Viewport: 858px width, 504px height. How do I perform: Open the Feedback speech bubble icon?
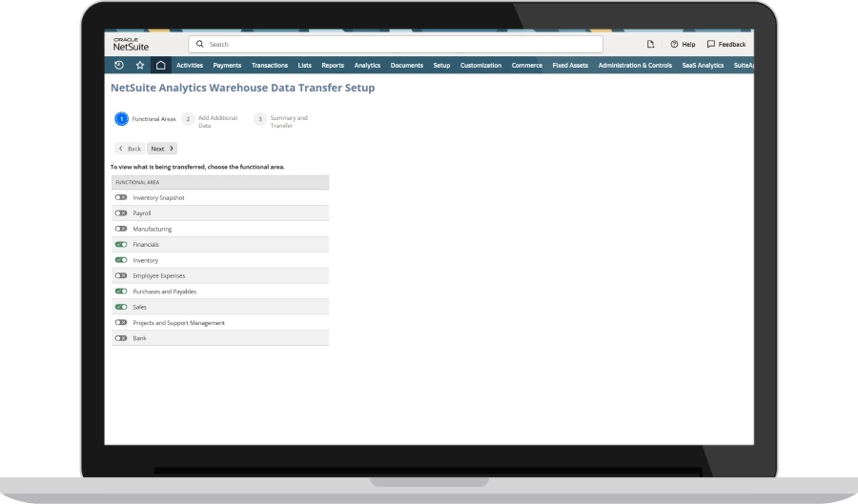(x=711, y=45)
